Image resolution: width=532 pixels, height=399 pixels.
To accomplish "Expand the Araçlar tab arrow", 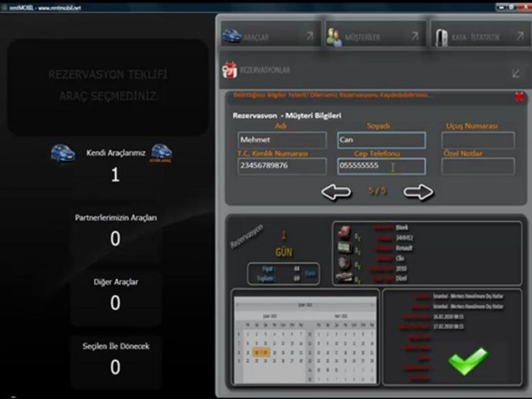I will [x=310, y=35].
